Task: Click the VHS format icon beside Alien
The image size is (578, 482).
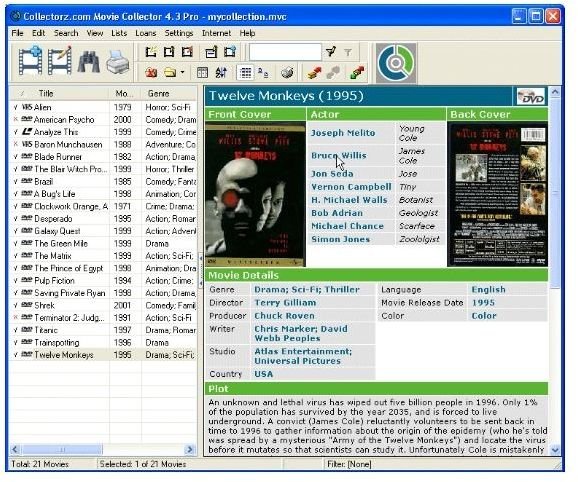Action: tap(27, 107)
